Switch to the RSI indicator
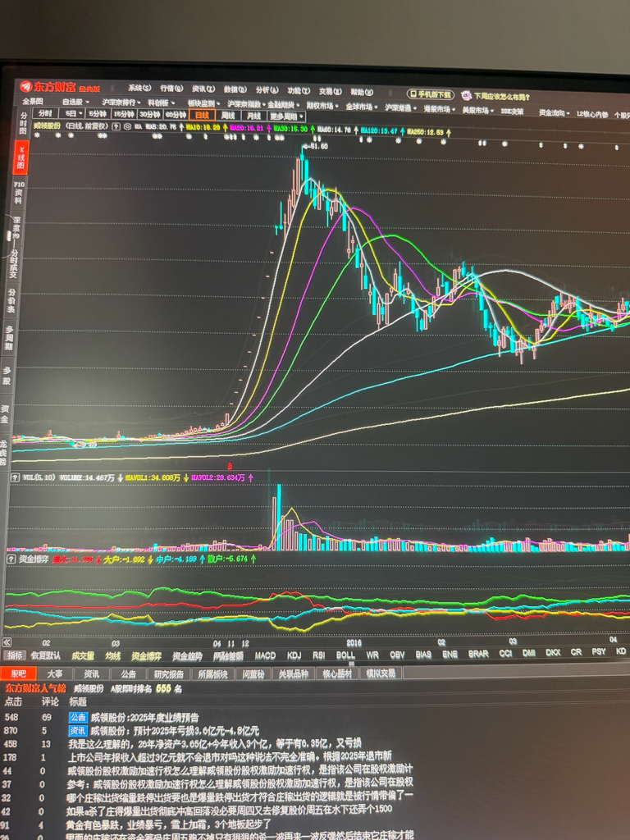This screenshot has height=840, width=630. point(319,655)
